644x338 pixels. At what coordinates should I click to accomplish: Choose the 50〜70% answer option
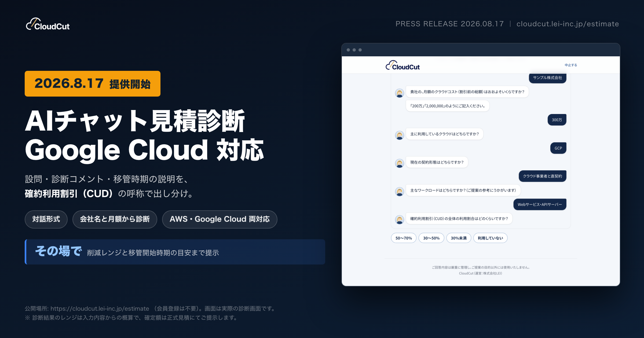[x=404, y=238]
